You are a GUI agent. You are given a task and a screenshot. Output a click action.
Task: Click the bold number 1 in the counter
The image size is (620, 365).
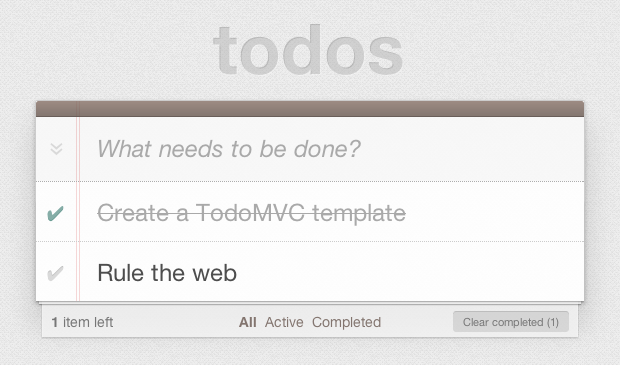[x=55, y=322]
